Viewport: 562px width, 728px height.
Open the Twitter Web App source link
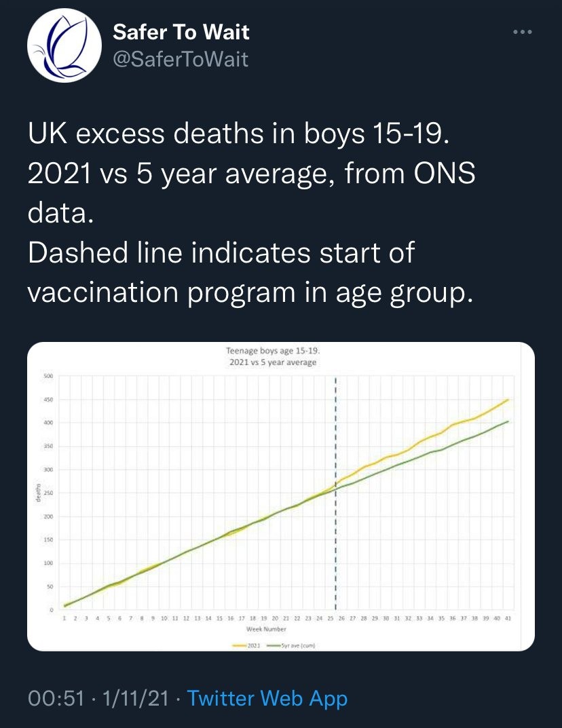click(x=267, y=698)
